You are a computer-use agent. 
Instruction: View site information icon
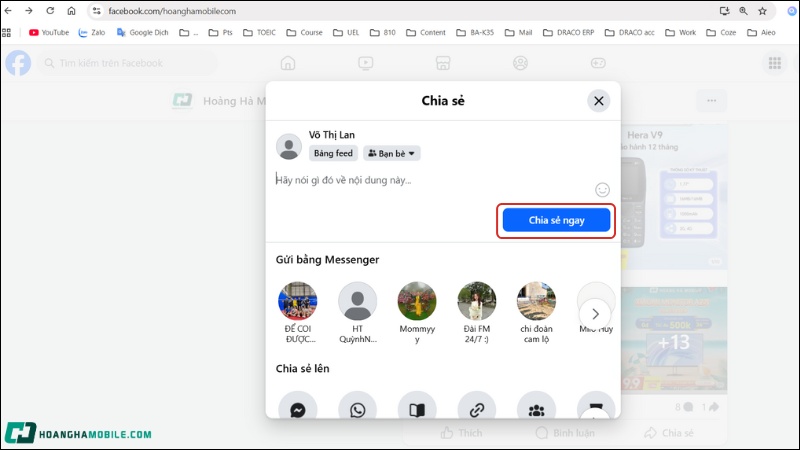click(x=96, y=11)
